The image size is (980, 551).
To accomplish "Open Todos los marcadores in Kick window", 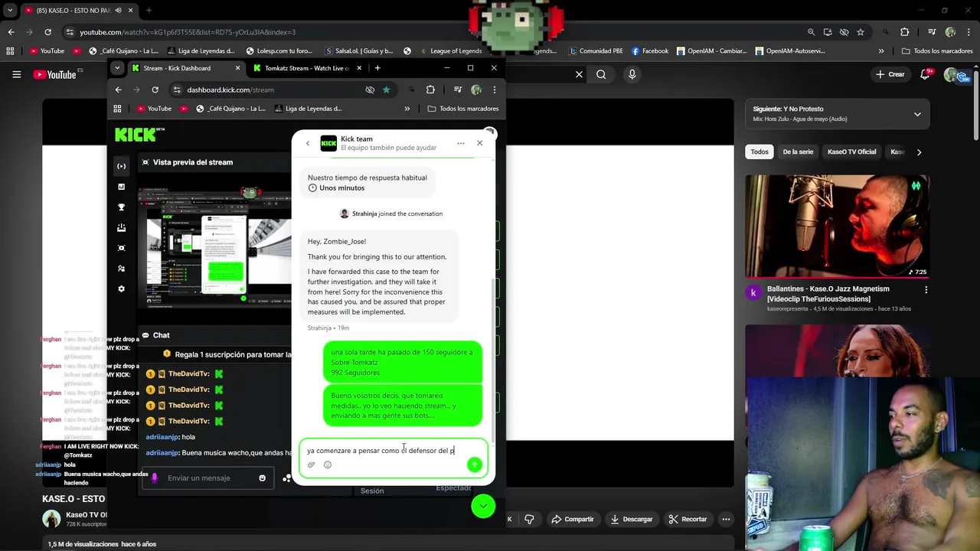I will click(x=463, y=109).
